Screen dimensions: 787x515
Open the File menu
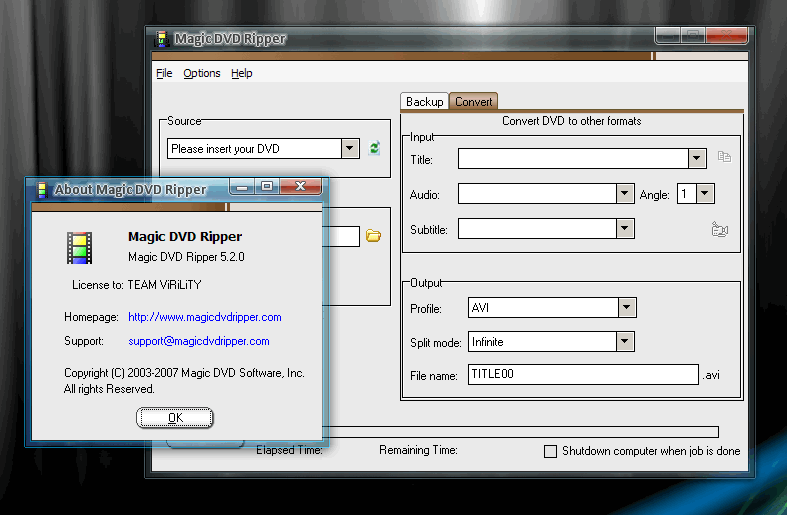(164, 73)
